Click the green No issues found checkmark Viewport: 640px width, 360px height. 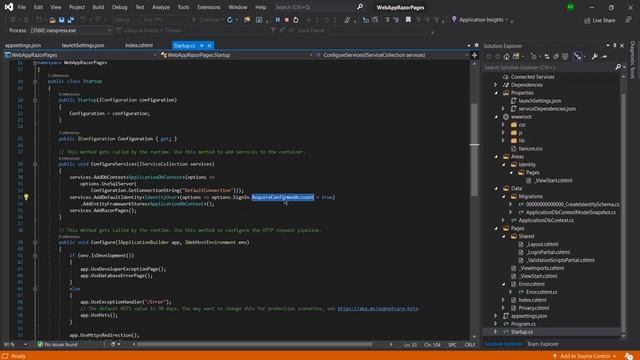click(40, 344)
